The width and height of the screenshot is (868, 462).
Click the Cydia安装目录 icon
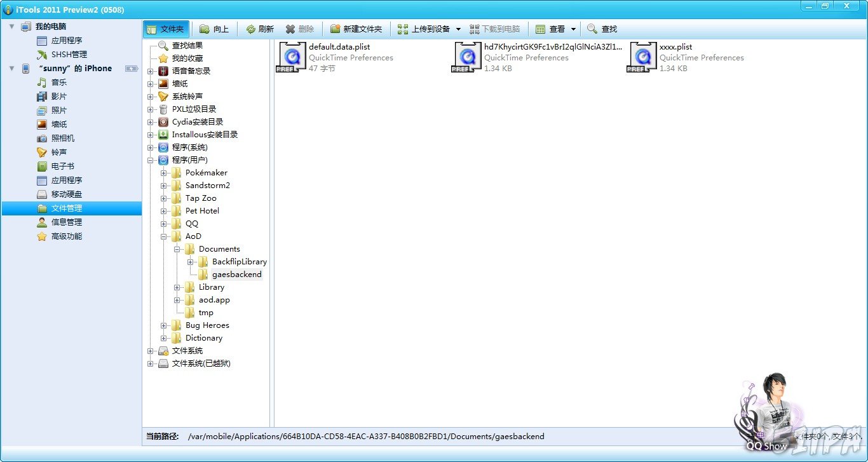tap(163, 122)
